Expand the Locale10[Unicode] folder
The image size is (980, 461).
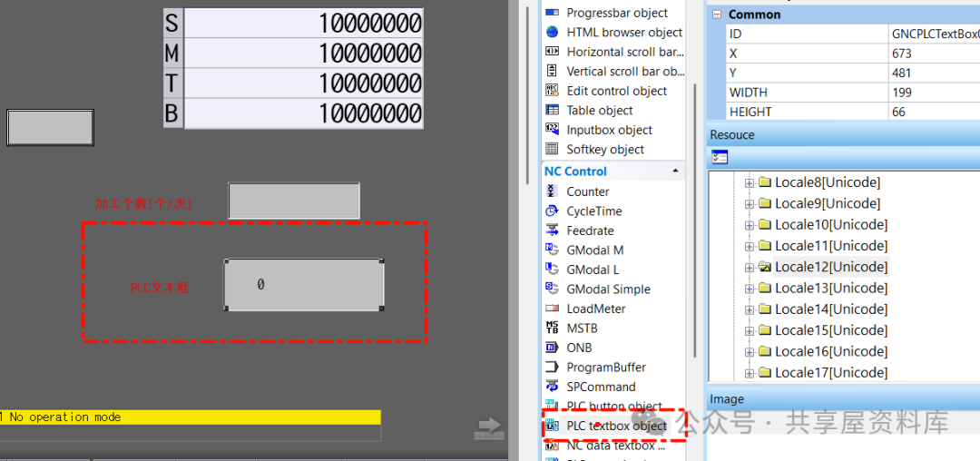pyautogui.click(x=750, y=225)
